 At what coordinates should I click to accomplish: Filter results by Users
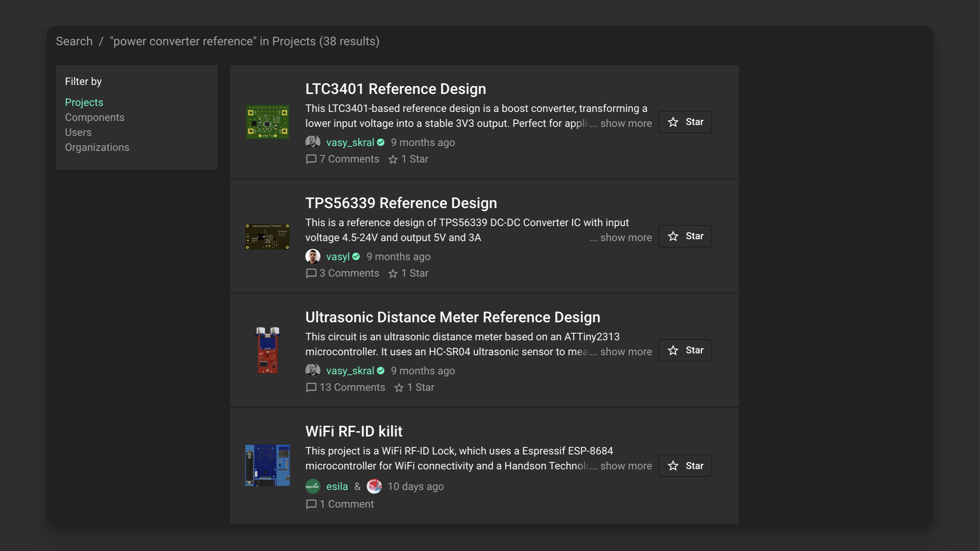pos(78,132)
